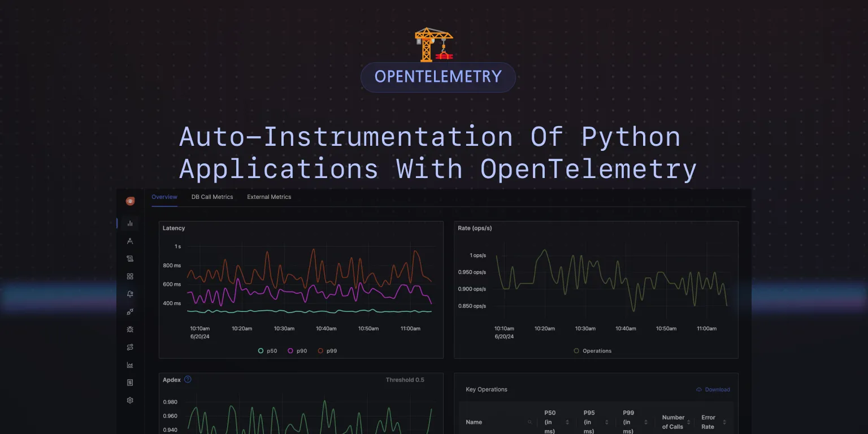The height and width of the screenshot is (434, 868).
Task: Open the Logs scroll sidebar icon
Action: [x=130, y=259]
